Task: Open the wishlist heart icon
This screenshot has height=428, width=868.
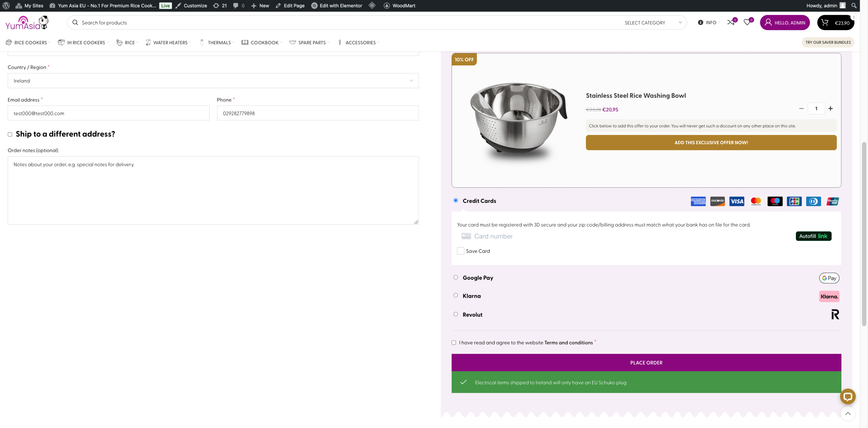Action: pyautogui.click(x=747, y=22)
